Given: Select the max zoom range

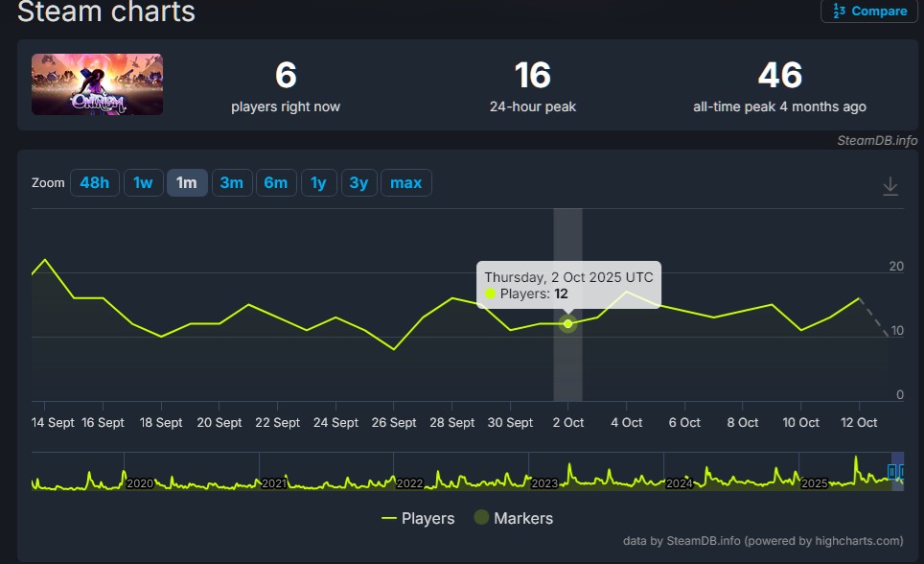Looking at the screenshot, I should (406, 183).
